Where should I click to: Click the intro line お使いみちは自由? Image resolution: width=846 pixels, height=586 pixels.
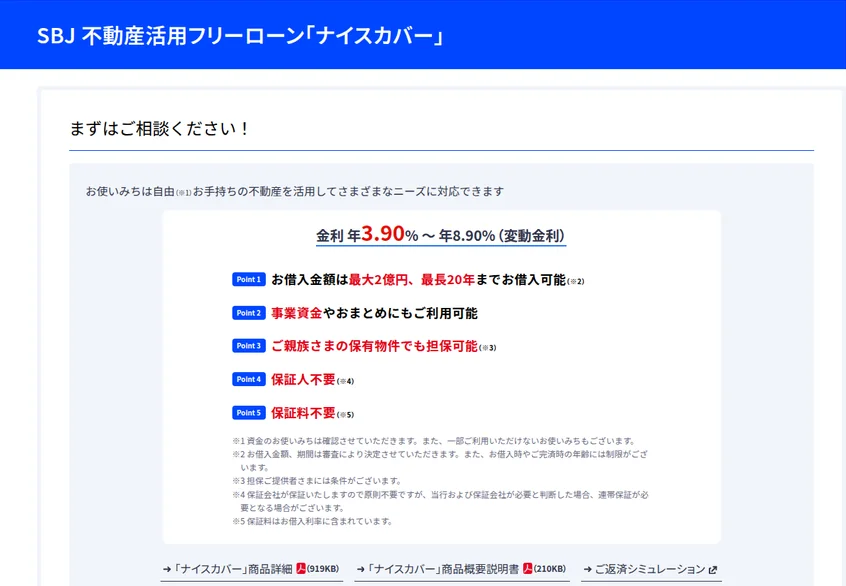295,191
